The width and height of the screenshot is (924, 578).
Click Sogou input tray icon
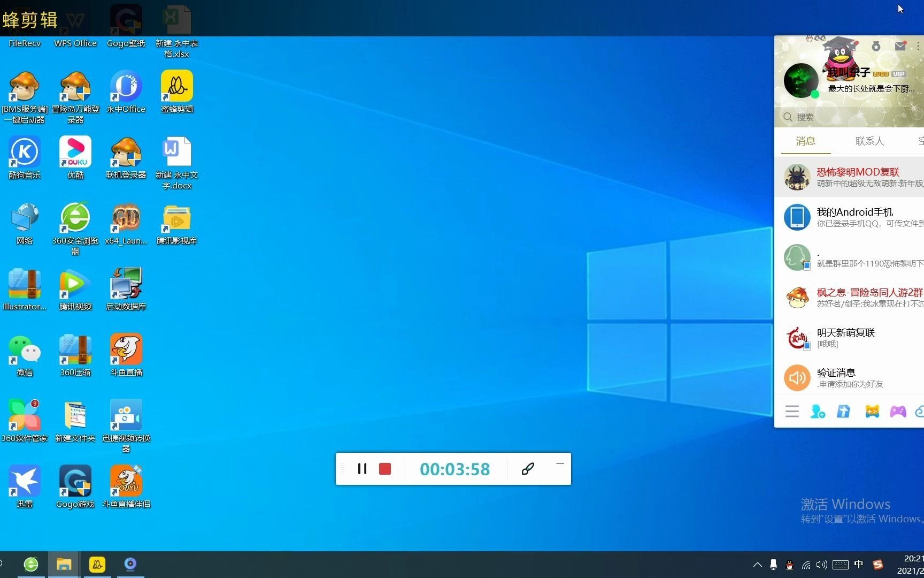pyautogui.click(x=878, y=565)
